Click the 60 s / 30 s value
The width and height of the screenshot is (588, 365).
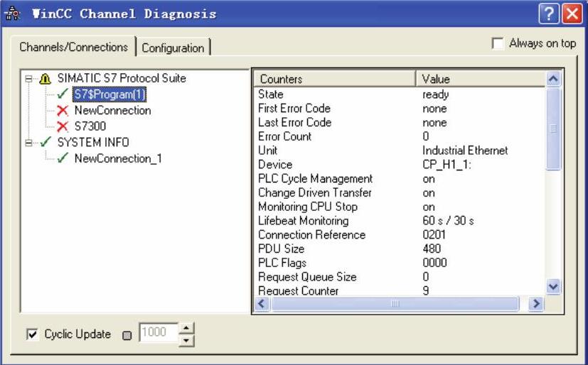click(448, 221)
